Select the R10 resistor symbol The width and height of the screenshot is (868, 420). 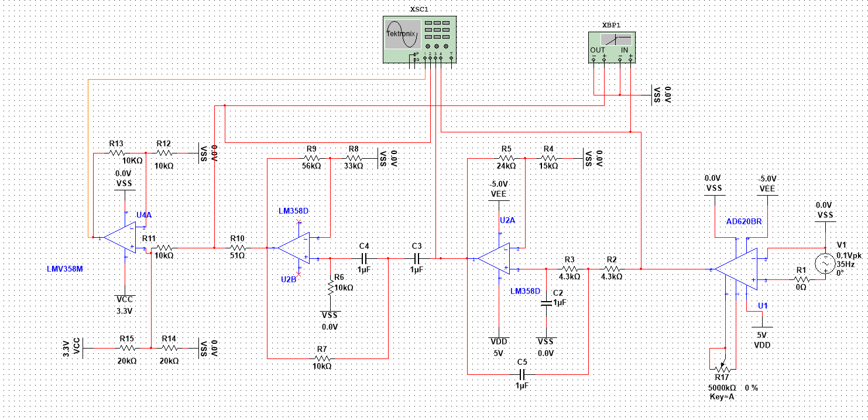(x=238, y=248)
